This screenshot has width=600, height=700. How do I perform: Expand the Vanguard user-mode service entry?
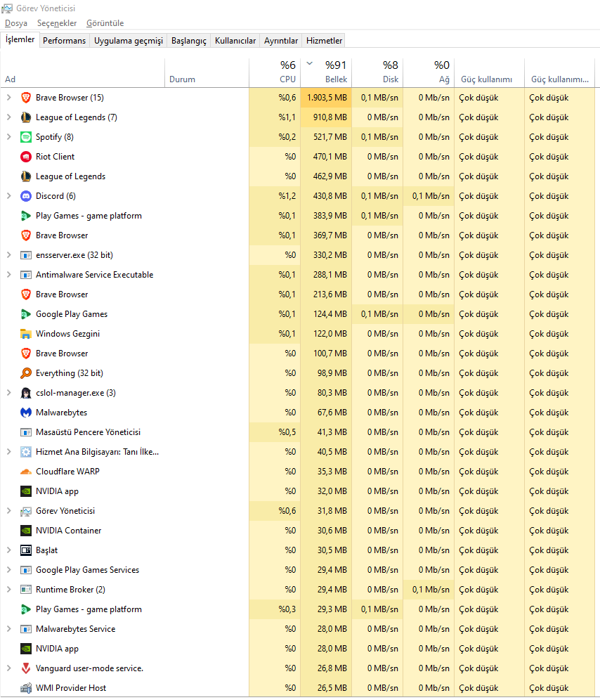point(9,668)
